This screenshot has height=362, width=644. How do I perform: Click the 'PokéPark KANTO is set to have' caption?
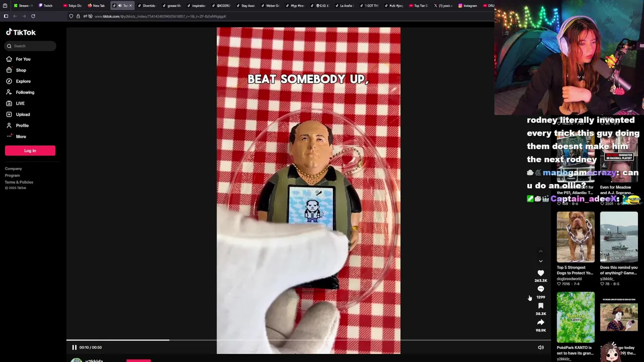[x=575, y=350]
